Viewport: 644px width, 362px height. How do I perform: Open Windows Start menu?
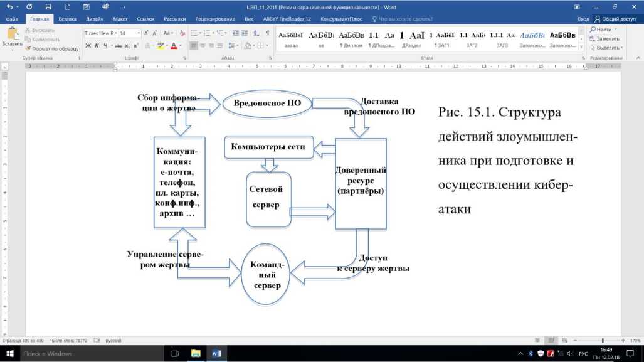click(x=10, y=353)
